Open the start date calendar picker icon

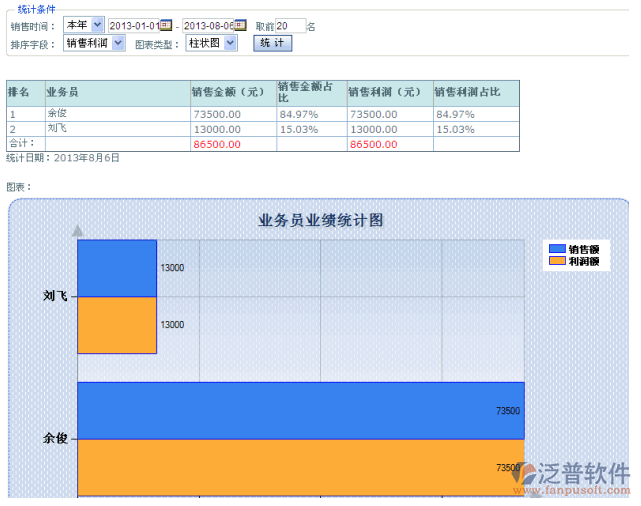pyautogui.click(x=166, y=25)
